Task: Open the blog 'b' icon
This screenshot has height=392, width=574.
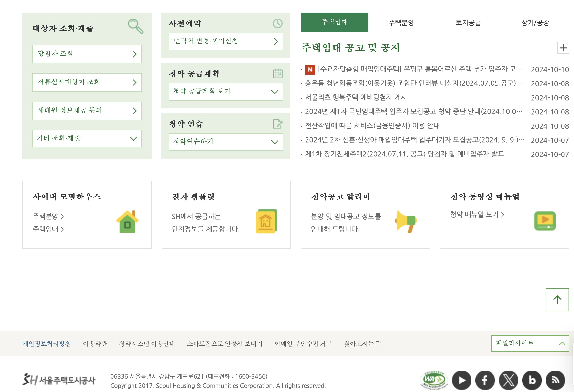Action: (x=532, y=380)
